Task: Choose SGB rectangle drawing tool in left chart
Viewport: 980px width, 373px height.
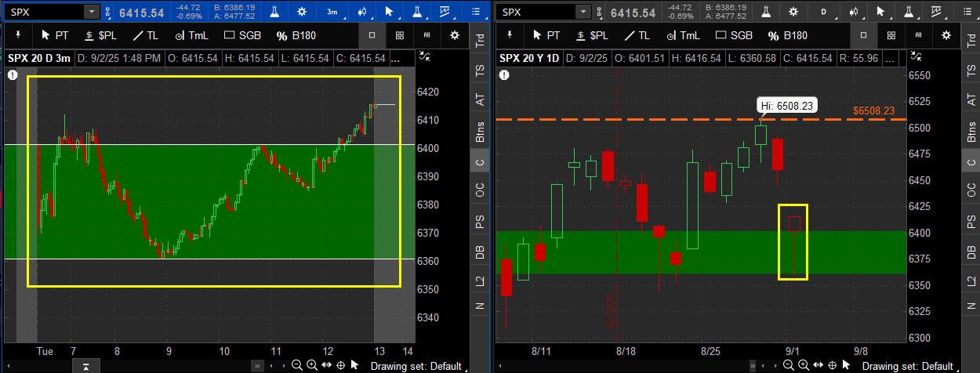Action: [245, 35]
